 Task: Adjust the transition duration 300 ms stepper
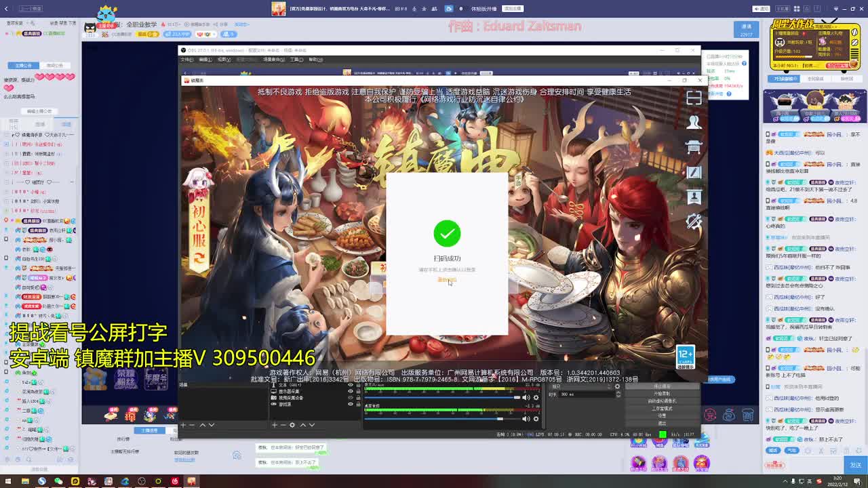[617, 394]
